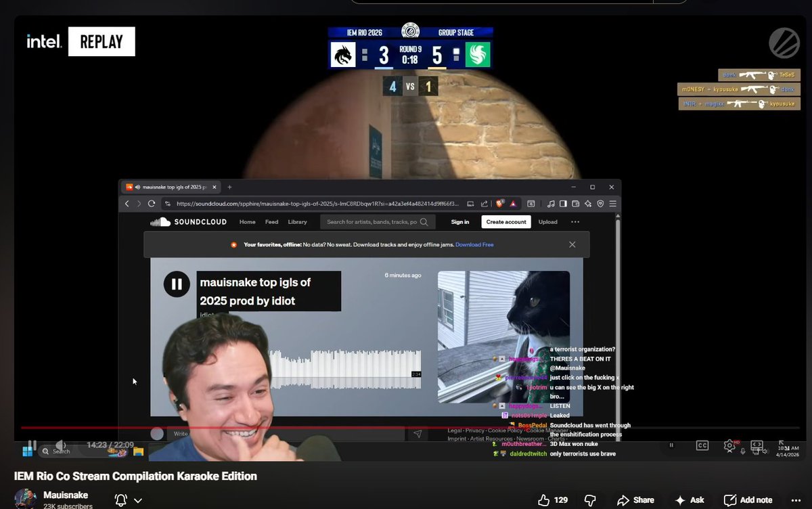This screenshot has height=509, width=812.
Task: Go back in the Brave browser toolbar
Action: coord(127,203)
